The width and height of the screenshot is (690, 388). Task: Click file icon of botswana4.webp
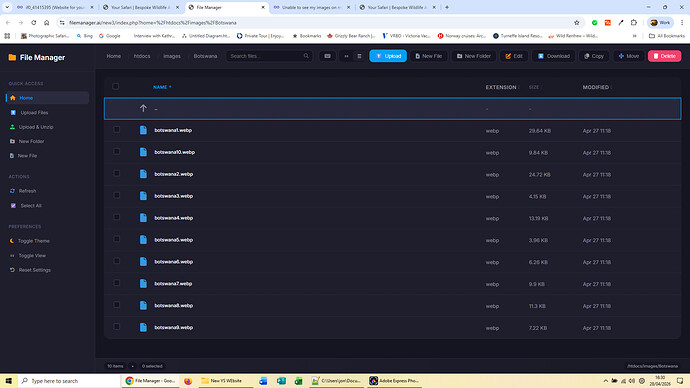(143, 218)
